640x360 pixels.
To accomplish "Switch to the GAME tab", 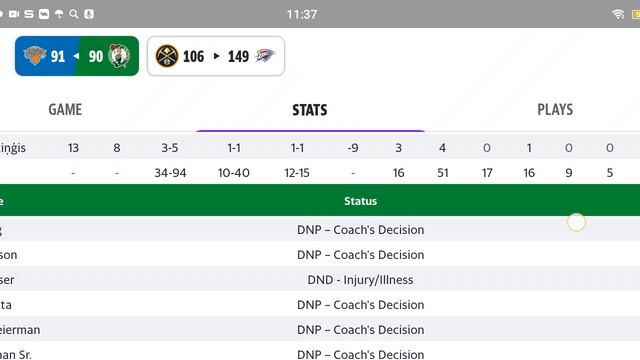I will tap(65, 109).
